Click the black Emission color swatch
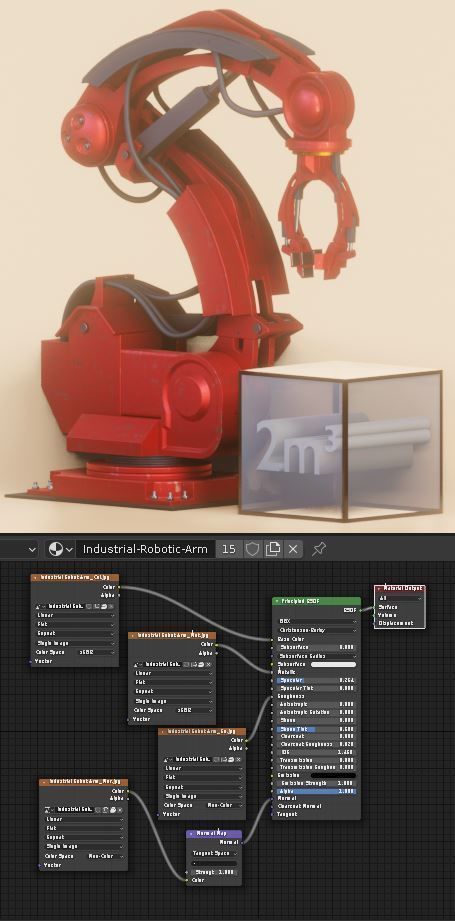The width and height of the screenshot is (455, 921). coord(333,776)
